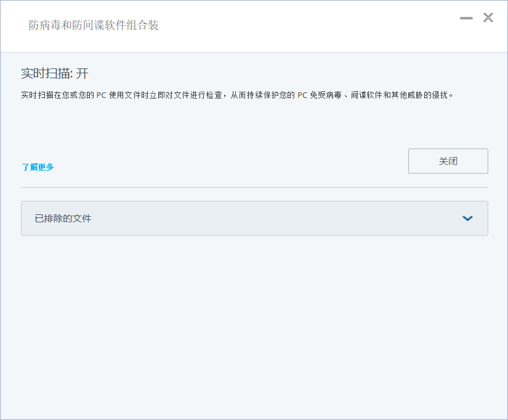Close the dialog using the X button
This screenshot has height=420, width=508.
point(488,18)
